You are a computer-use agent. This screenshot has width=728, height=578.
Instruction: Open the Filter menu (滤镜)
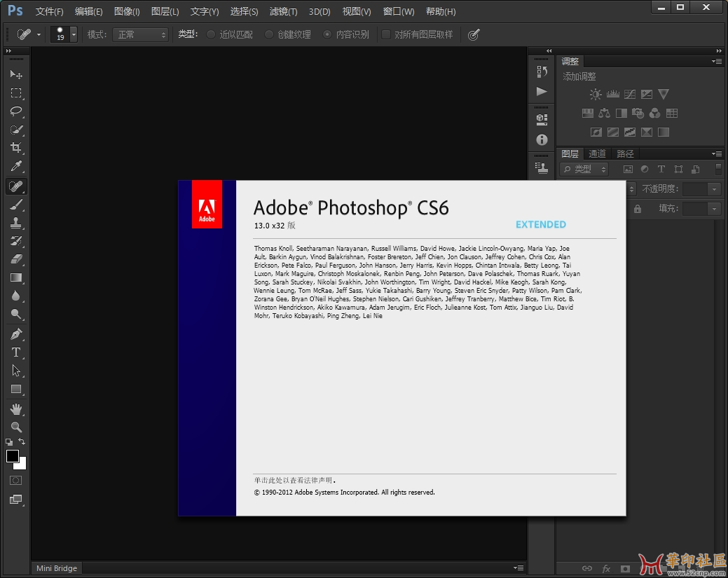point(283,12)
